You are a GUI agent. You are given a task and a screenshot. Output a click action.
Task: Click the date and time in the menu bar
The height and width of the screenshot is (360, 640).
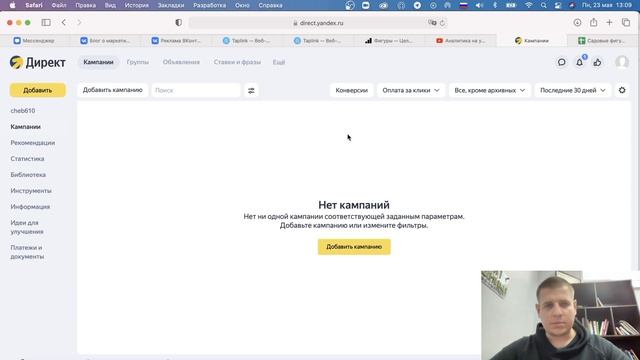click(607, 5)
